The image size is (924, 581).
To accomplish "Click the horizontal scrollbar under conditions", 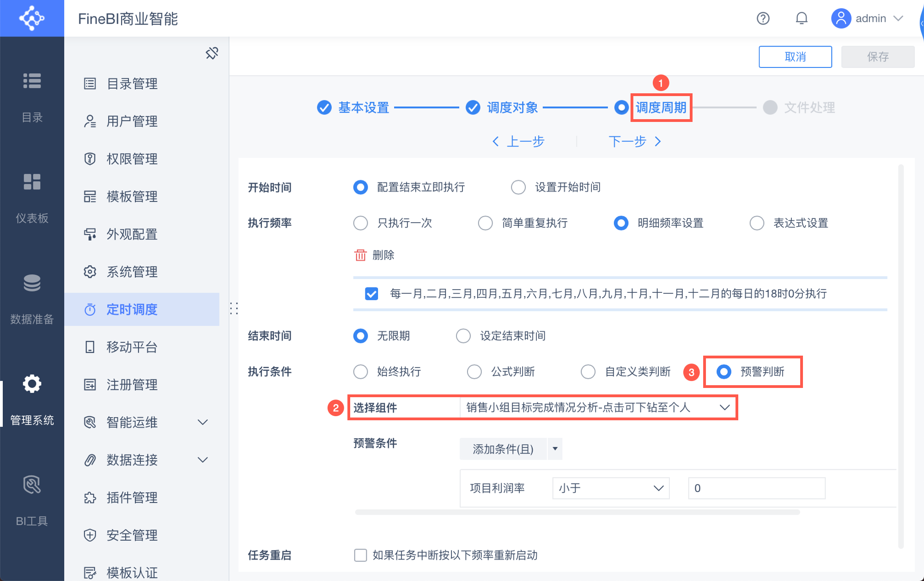I will click(x=577, y=512).
